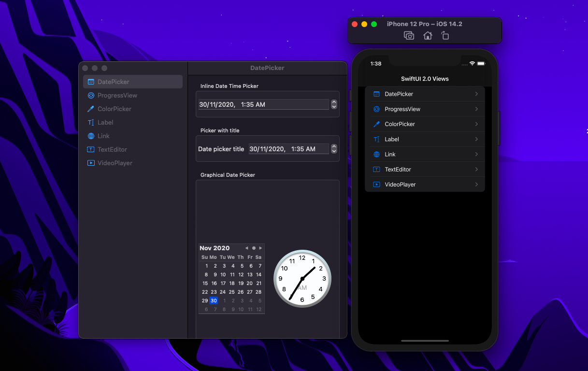Select the ColorPicker pencil icon
Viewport: 588px width, 371px height.
[x=90, y=109]
